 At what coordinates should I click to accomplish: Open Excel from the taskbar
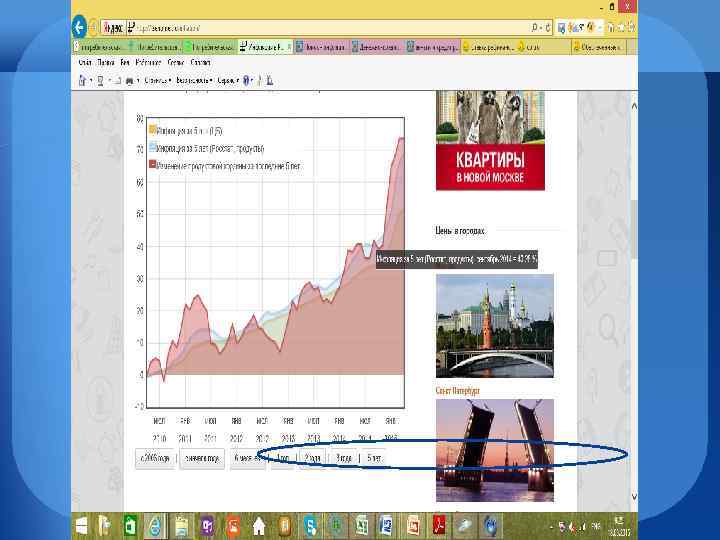pyautogui.click(x=362, y=526)
